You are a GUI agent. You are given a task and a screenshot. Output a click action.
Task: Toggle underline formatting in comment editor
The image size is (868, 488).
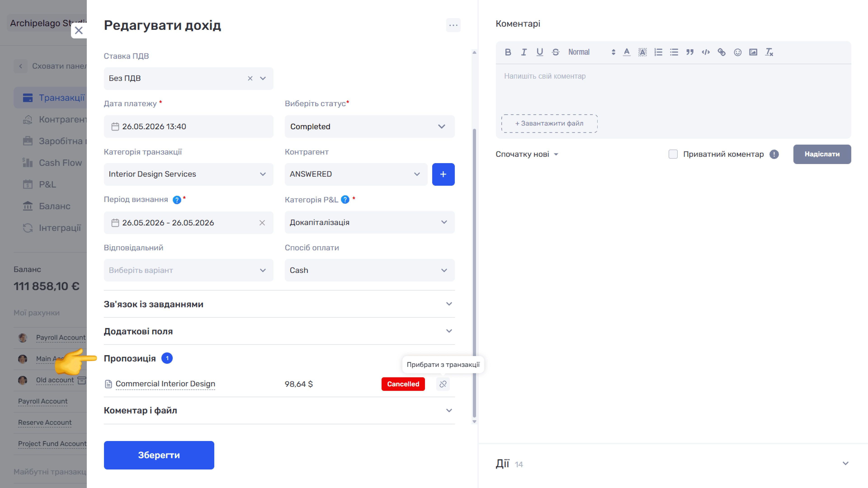coord(540,52)
